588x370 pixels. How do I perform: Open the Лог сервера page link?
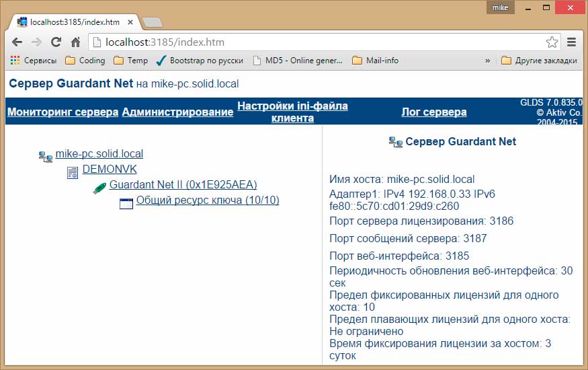tap(433, 112)
